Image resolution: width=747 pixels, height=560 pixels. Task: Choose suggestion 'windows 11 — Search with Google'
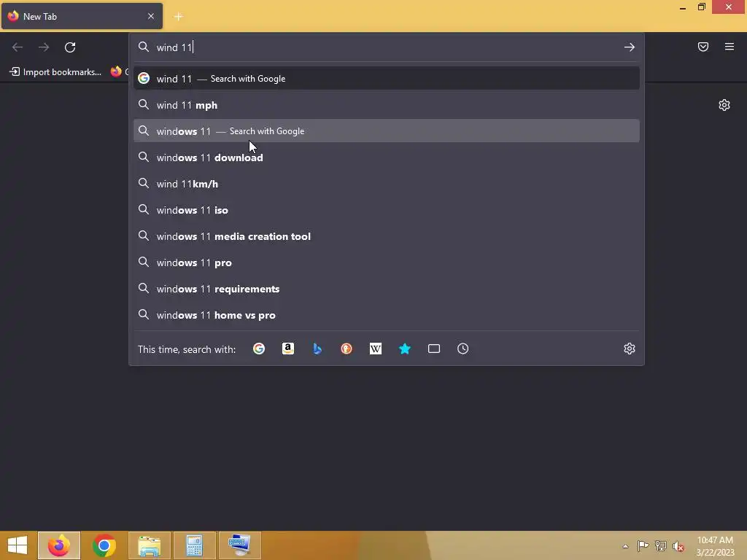click(387, 131)
